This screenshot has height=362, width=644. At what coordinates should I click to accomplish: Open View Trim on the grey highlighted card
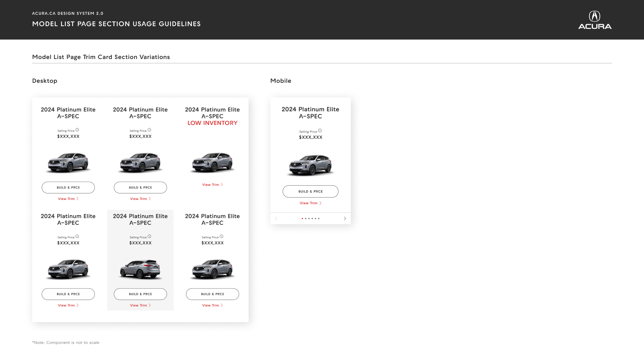pos(140,305)
